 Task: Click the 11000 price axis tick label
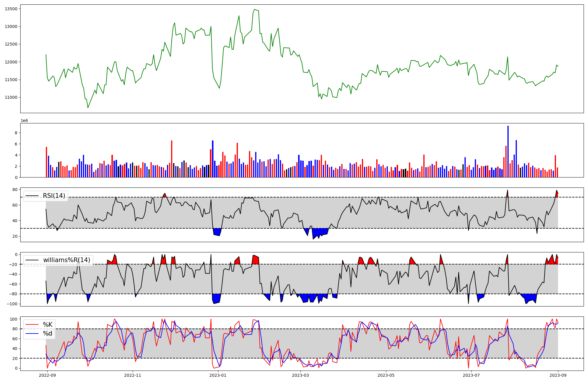11,98
